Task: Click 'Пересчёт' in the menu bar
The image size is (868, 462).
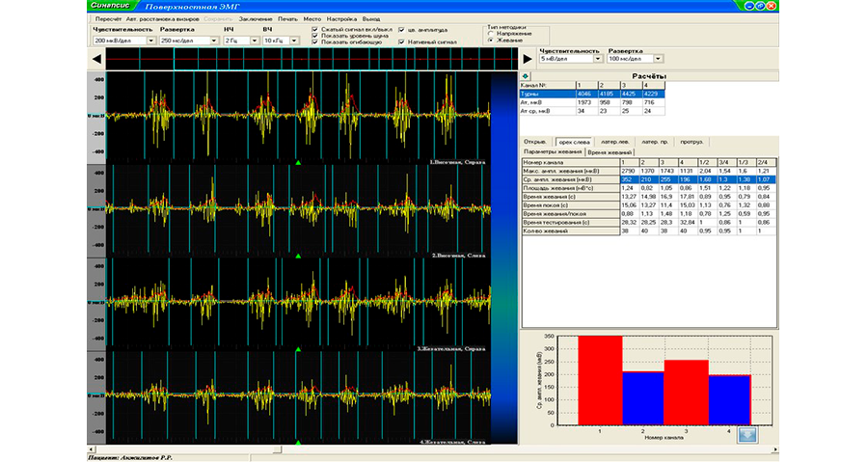Action: 108,18
